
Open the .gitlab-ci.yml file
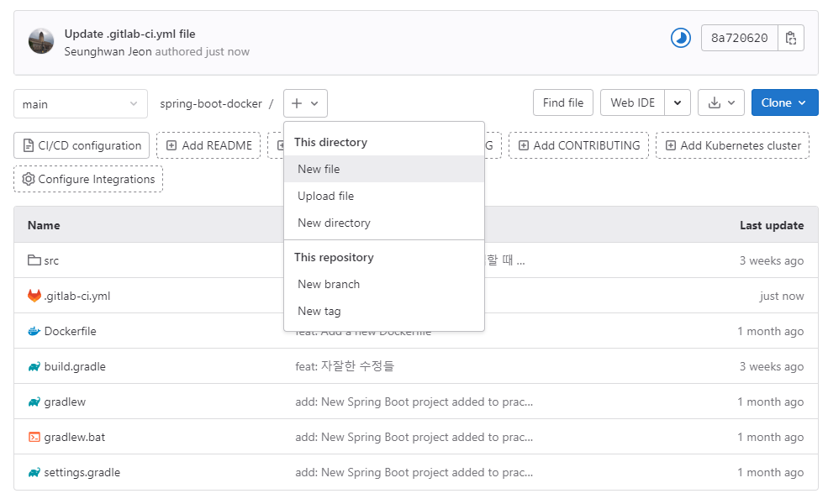(x=77, y=296)
